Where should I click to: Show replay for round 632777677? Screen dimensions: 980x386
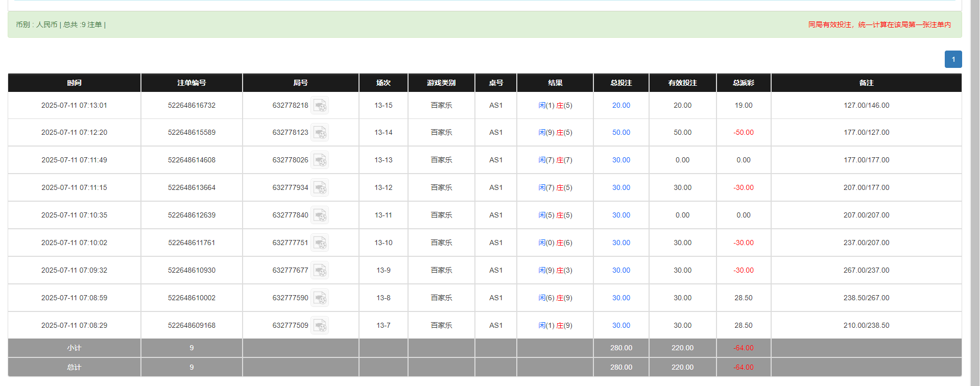point(320,271)
